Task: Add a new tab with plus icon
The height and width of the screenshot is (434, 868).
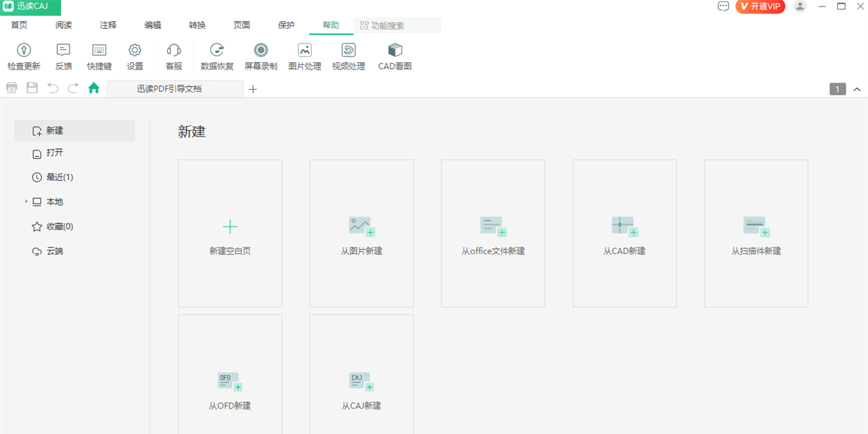Action: coord(252,89)
